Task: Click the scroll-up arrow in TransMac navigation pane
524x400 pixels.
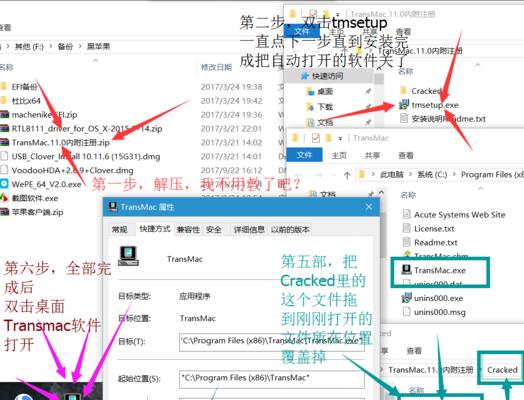Action: [381, 192]
